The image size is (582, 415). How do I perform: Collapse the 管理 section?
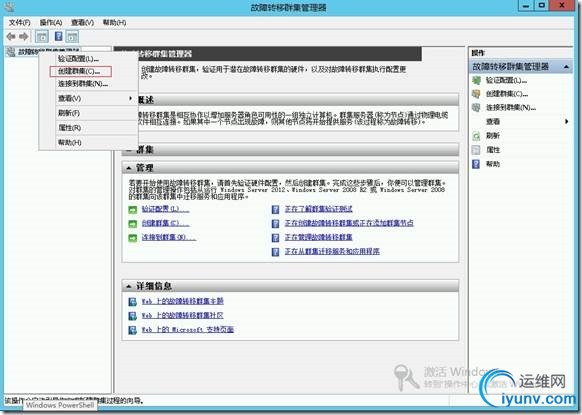[x=128, y=168]
